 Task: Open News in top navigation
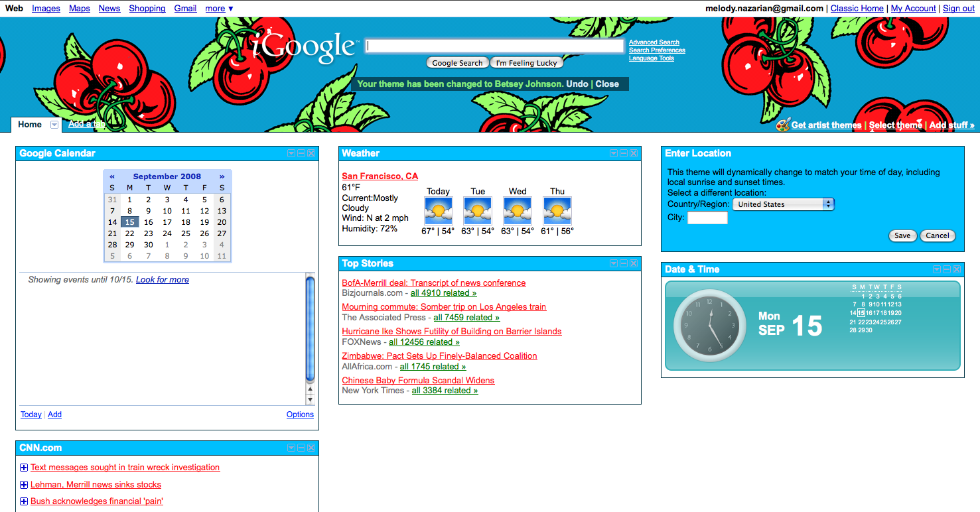[109, 9]
